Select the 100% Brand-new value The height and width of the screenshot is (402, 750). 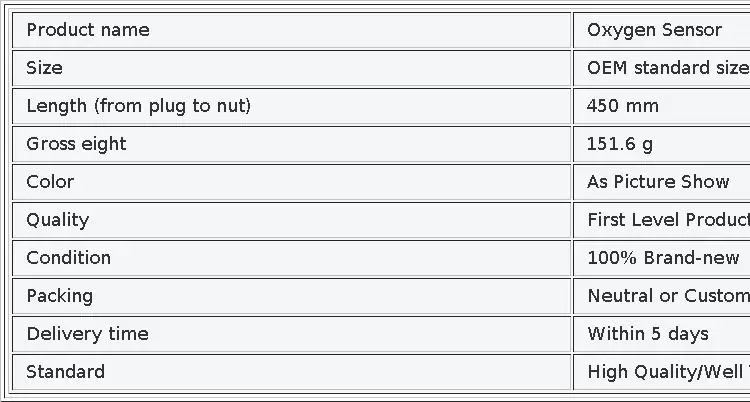click(x=662, y=258)
